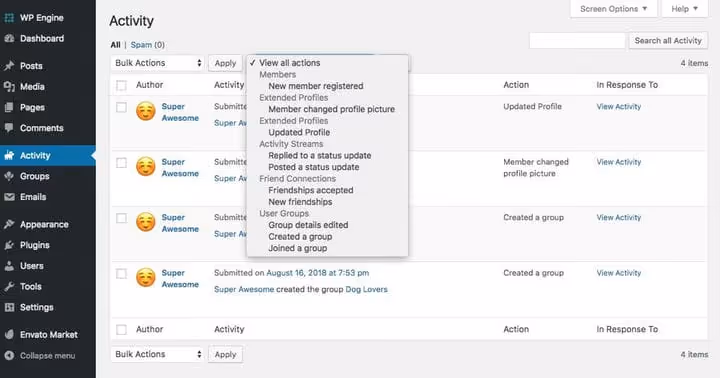The width and height of the screenshot is (720, 378).
Task: Click the Emails envelope icon
Action: pos(9,197)
